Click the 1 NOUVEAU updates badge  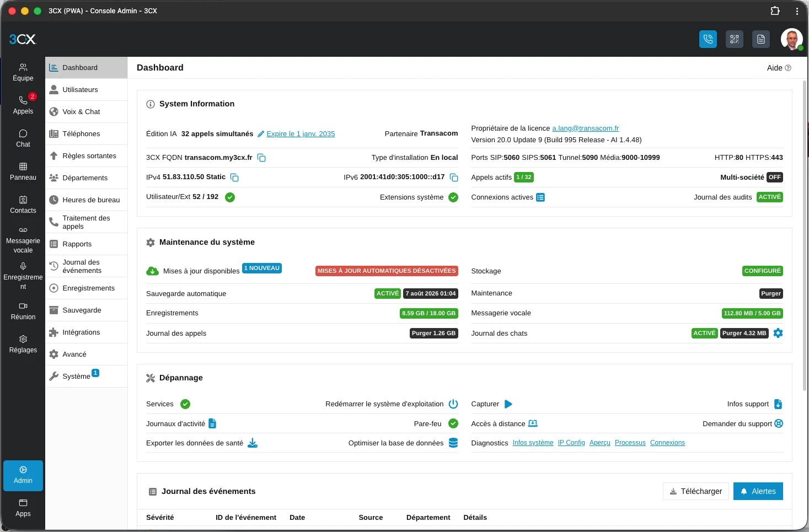(x=262, y=268)
